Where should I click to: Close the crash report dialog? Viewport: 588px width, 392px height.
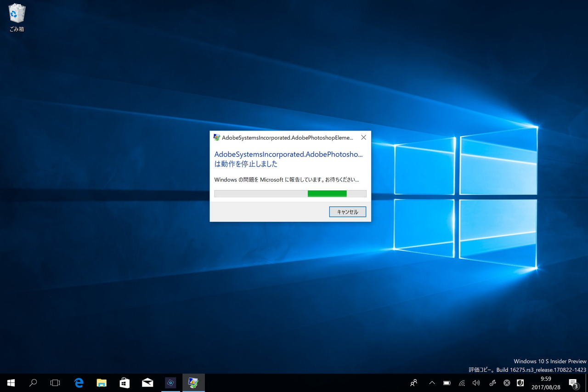click(363, 137)
